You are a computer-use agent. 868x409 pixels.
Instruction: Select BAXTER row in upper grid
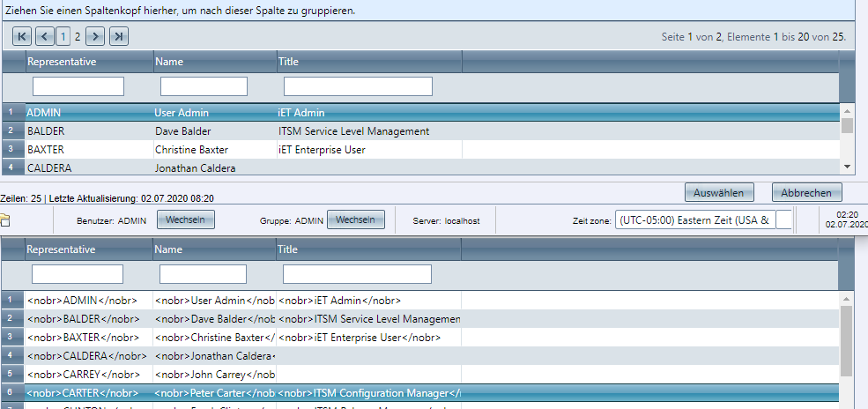[x=420, y=150]
